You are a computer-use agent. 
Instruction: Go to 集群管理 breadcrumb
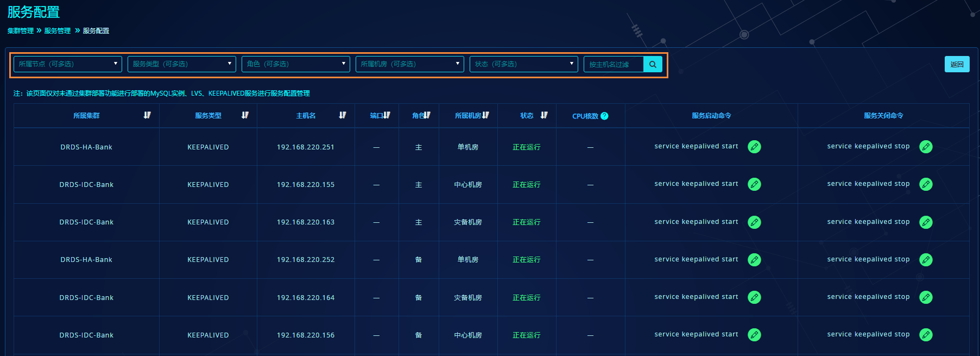click(x=21, y=31)
